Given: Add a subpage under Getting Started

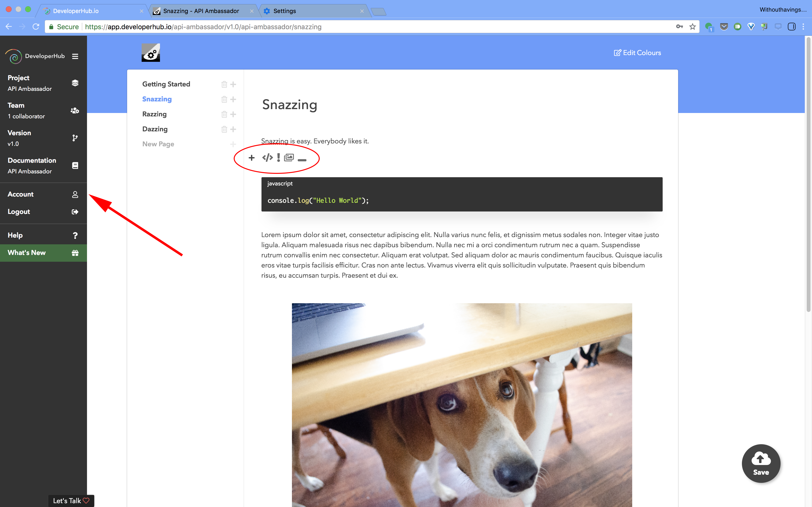Looking at the screenshot, I should 233,84.
